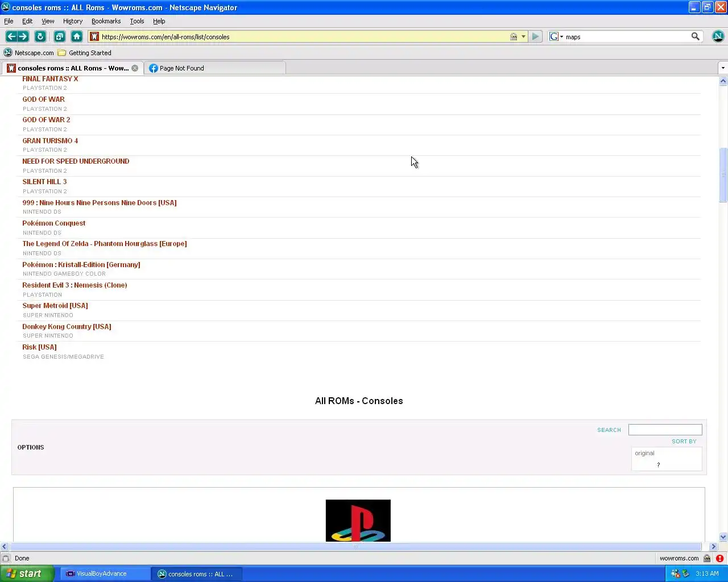Open the Bookmarks menu
728x582 pixels.
tap(106, 21)
